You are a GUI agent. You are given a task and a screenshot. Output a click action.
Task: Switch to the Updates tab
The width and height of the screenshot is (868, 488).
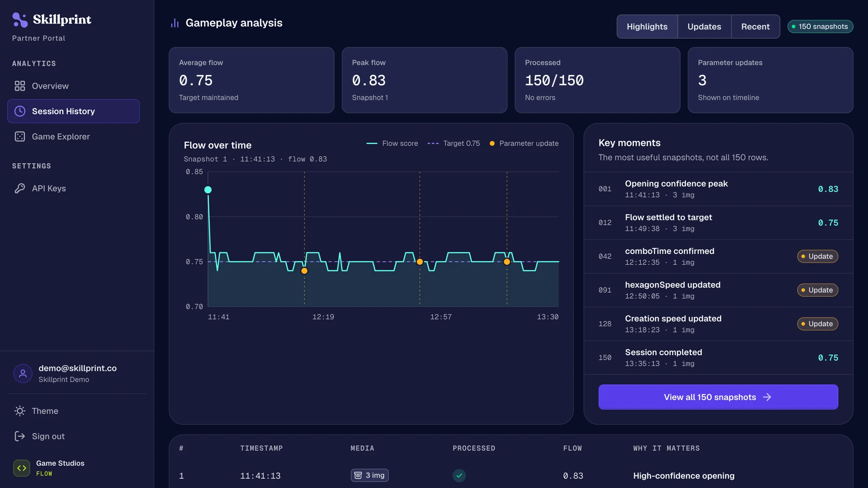704,27
